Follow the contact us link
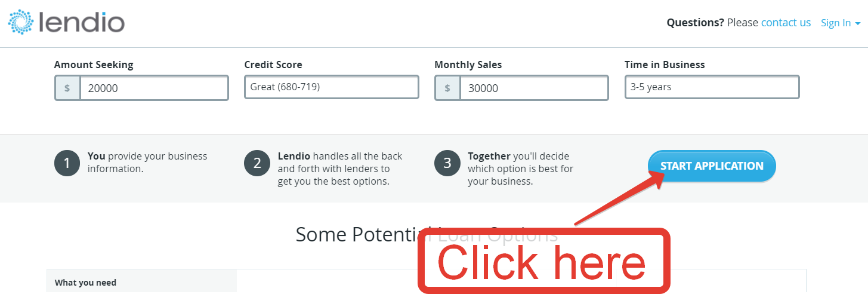 [x=786, y=23]
